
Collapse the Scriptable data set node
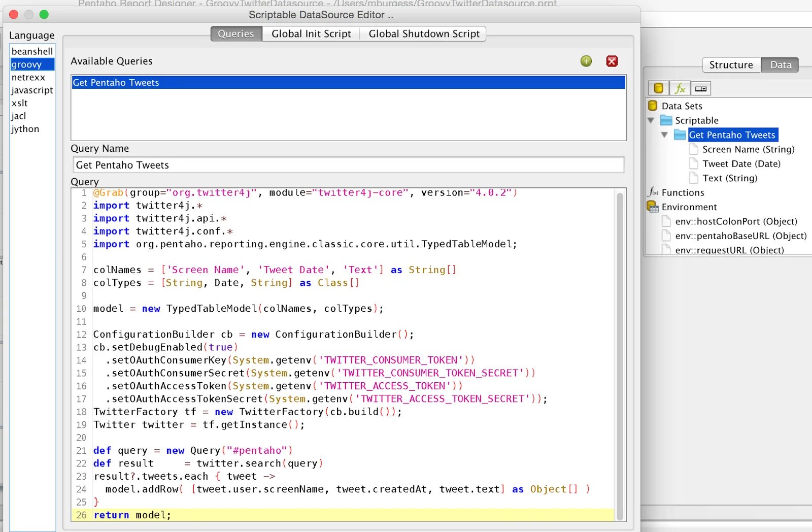pyautogui.click(x=651, y=120)
